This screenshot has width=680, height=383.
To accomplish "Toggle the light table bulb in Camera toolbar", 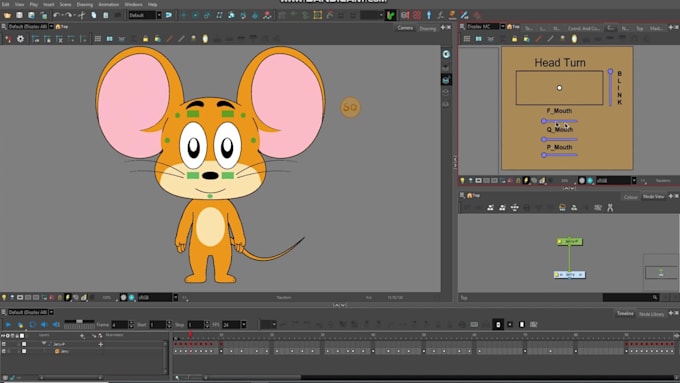I will pyautogui.click(x=193, y=39).
